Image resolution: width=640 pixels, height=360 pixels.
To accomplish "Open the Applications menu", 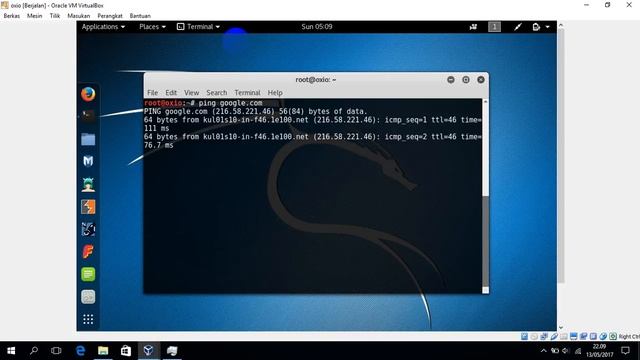I will pyautogui.click(x=103, y=27).
